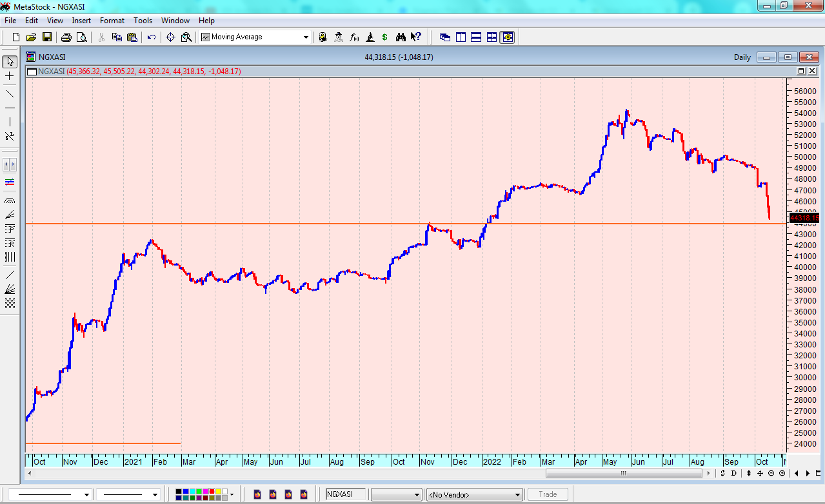Undo the last action via toolbar arrow
Viewport: 825px width, 504px height.
(x=152, y=37)
